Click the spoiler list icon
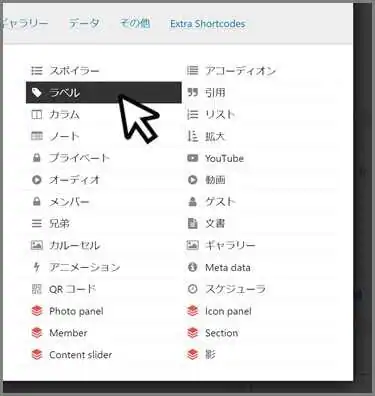 [37, 71]
